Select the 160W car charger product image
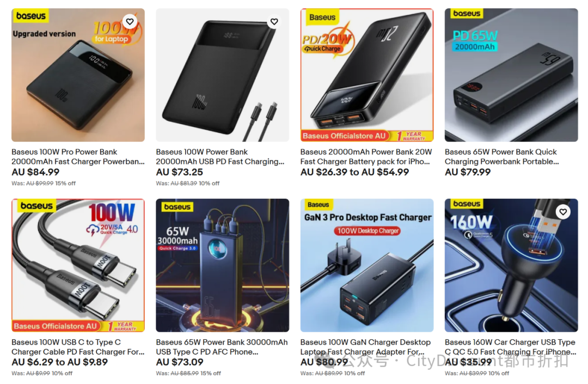The height and width of the screenshot is (384, 588). tap(511, 265)
